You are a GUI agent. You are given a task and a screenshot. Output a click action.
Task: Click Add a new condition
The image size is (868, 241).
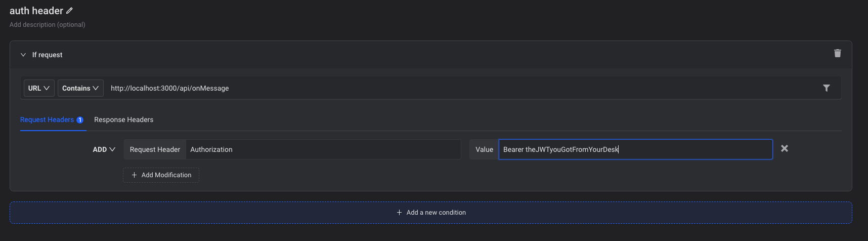(x=431, y=213)
